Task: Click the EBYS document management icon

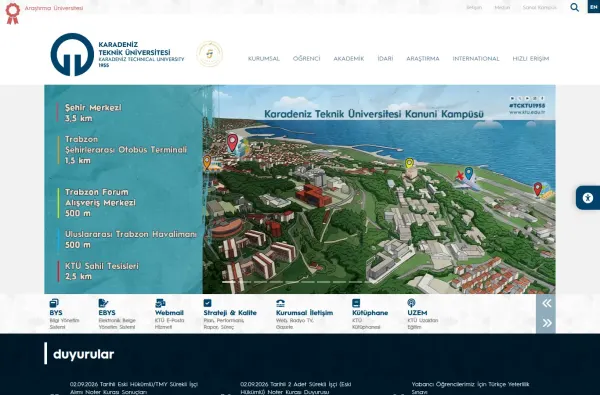Action: pos(103,303)
